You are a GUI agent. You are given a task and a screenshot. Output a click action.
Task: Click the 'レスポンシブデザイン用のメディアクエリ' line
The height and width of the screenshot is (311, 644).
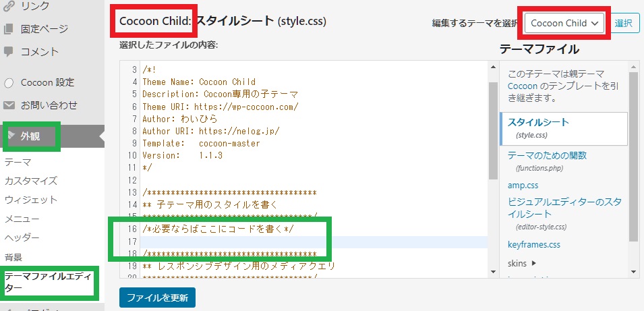pyautogui.click(x=239, y=266)
